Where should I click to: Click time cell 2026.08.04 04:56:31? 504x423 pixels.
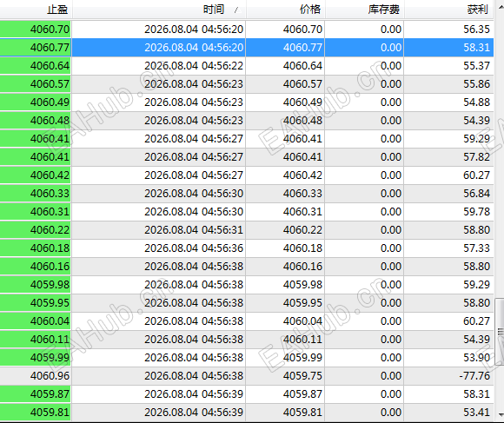coord(159,230)
